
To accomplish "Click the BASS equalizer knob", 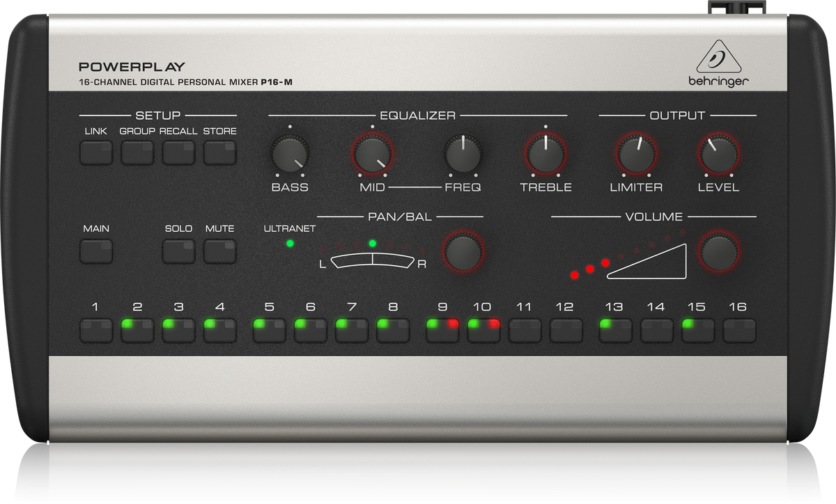I will click(x=290, y=155).
